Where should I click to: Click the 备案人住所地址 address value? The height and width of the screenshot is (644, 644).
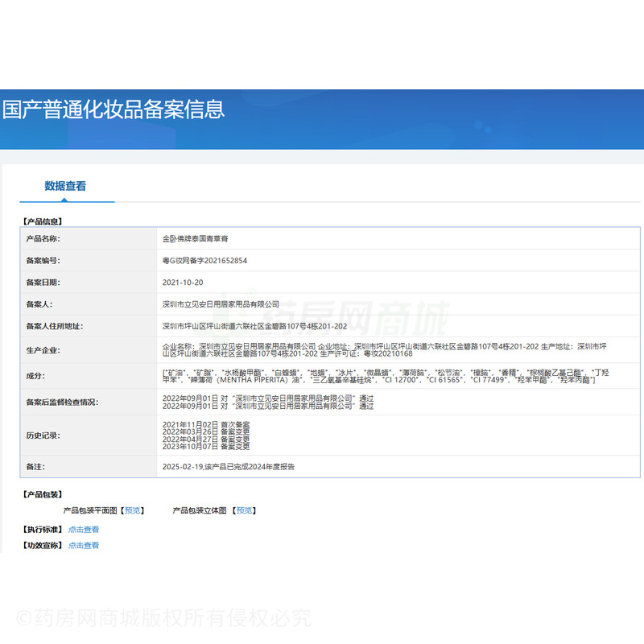(254, 326)
